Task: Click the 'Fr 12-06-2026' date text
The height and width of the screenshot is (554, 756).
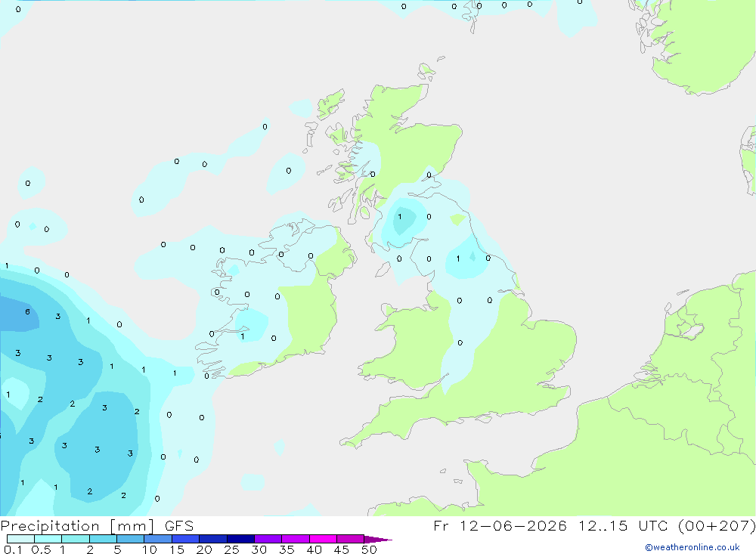Action: click(x=500, y=525)
